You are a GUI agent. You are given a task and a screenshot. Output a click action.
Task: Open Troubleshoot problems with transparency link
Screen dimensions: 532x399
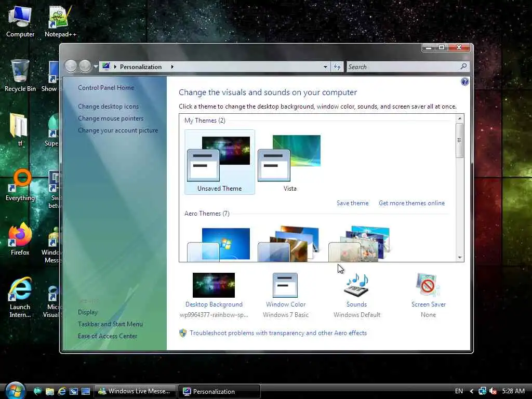pyautogui.click(x=278, y=333)
